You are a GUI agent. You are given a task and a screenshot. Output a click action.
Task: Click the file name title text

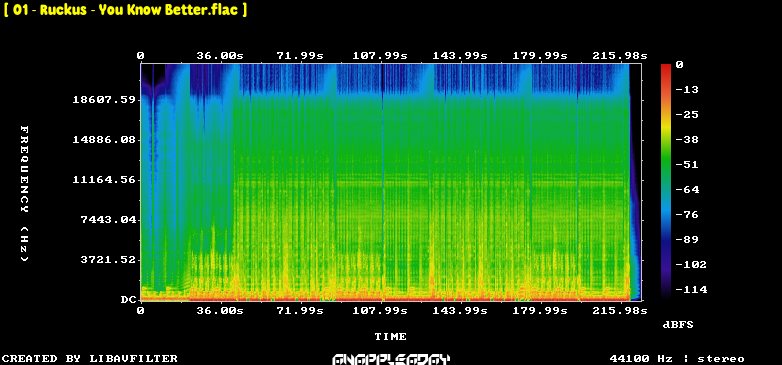pos(125,10)
